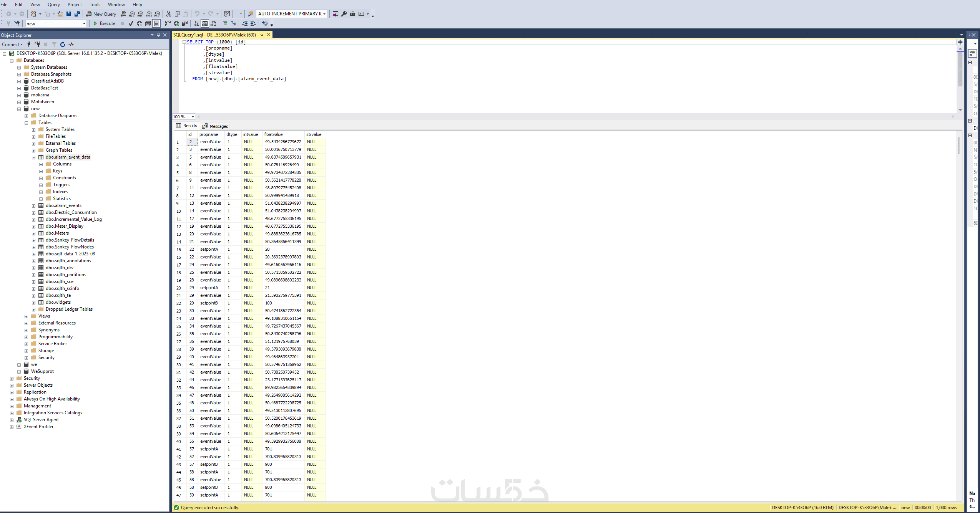Expand the dbo.Meters table node

[33, 233]
